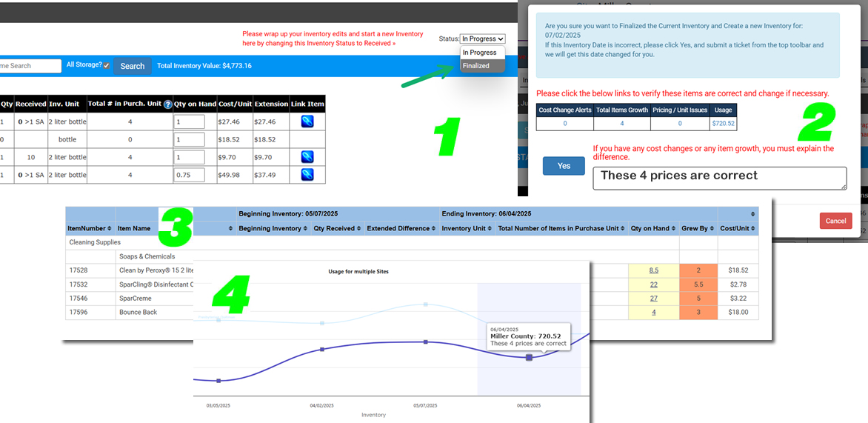
Task: Sort the table by Qty on Hand
Action: 675,229
